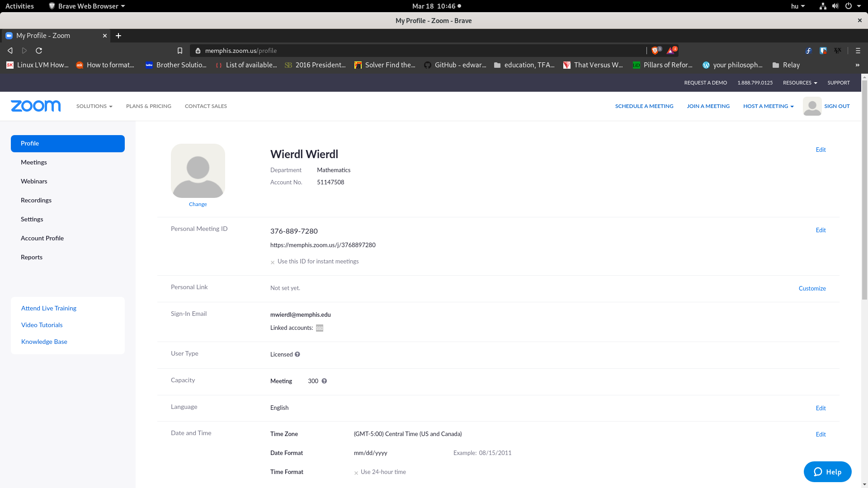
Task: Click the Meeting capacity 300 help icon
Action: 324,381
